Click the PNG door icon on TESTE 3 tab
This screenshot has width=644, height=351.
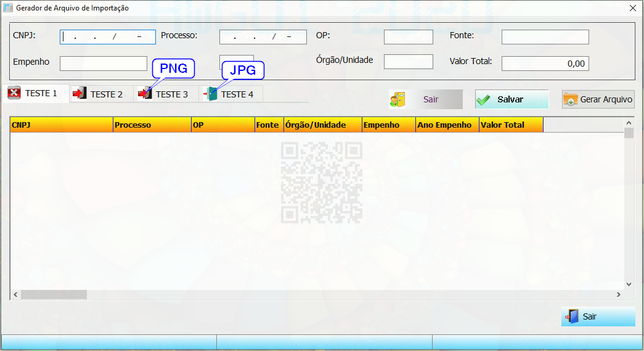[x=145, y=94]
